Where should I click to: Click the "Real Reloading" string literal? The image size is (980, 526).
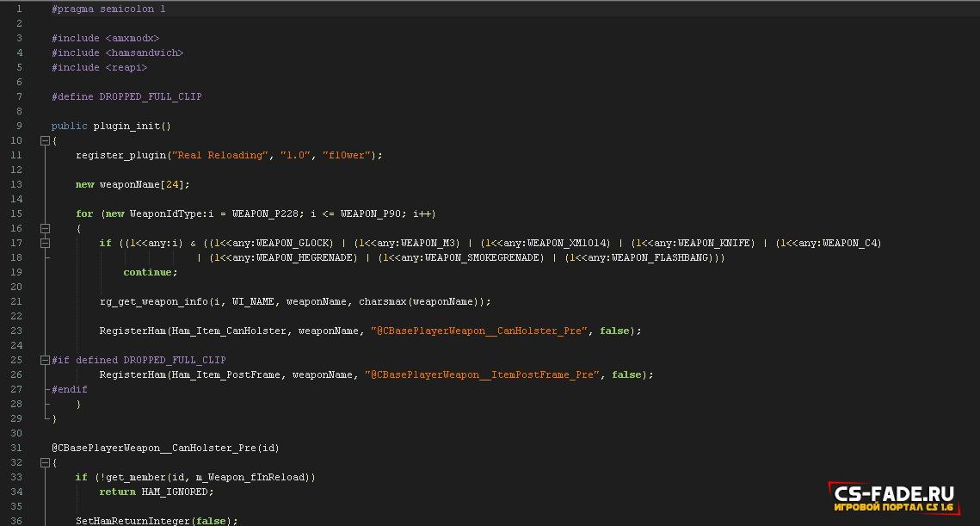[220, 155]
